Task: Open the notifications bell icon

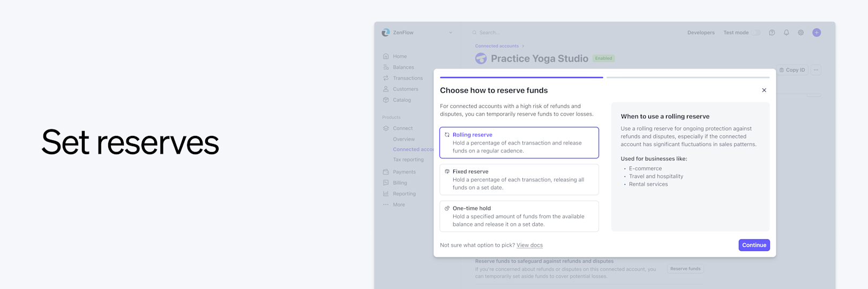Action: click(786, 33)
